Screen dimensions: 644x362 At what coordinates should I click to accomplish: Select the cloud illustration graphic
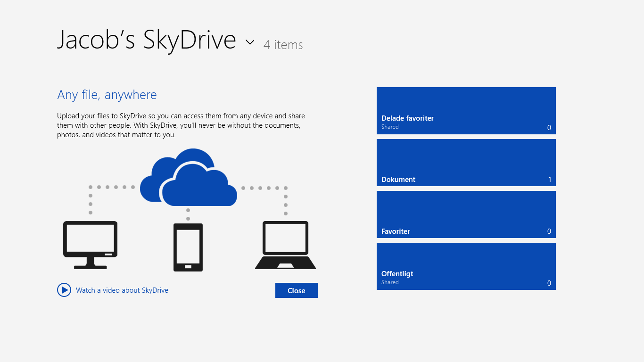(x=189, y=177)
